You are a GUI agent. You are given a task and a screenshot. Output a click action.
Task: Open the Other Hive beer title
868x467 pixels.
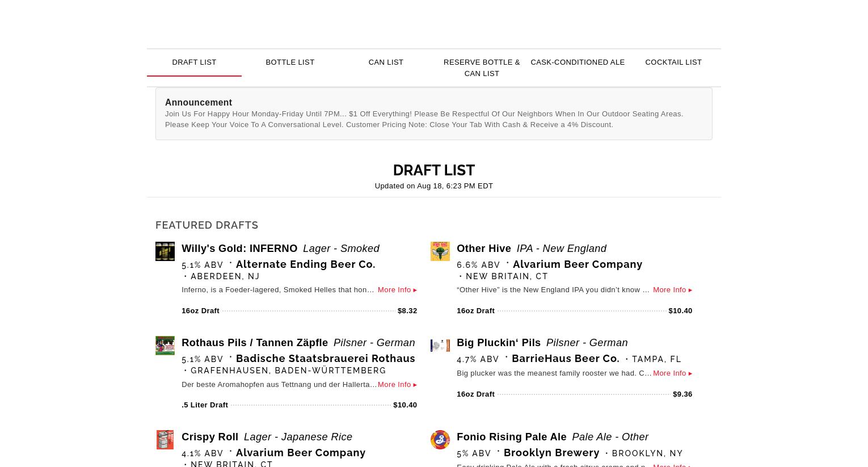pos(484,249)
